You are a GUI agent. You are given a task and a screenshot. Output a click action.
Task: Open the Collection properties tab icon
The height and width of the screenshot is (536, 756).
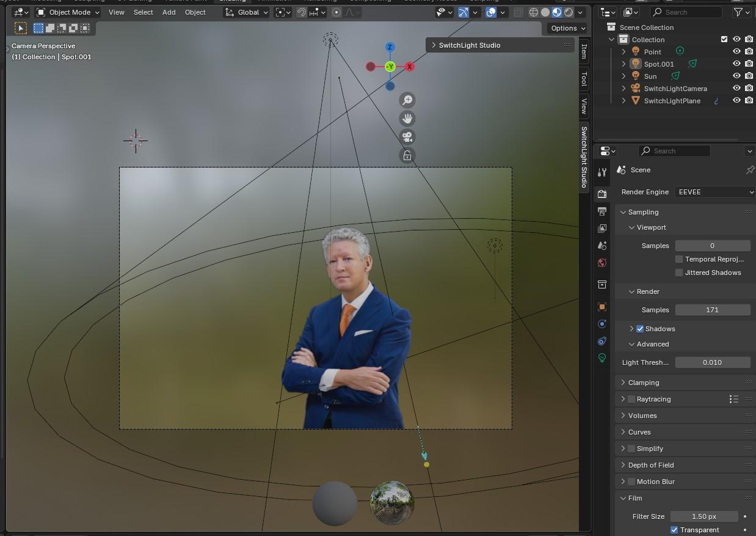click(x=602, y=285)
